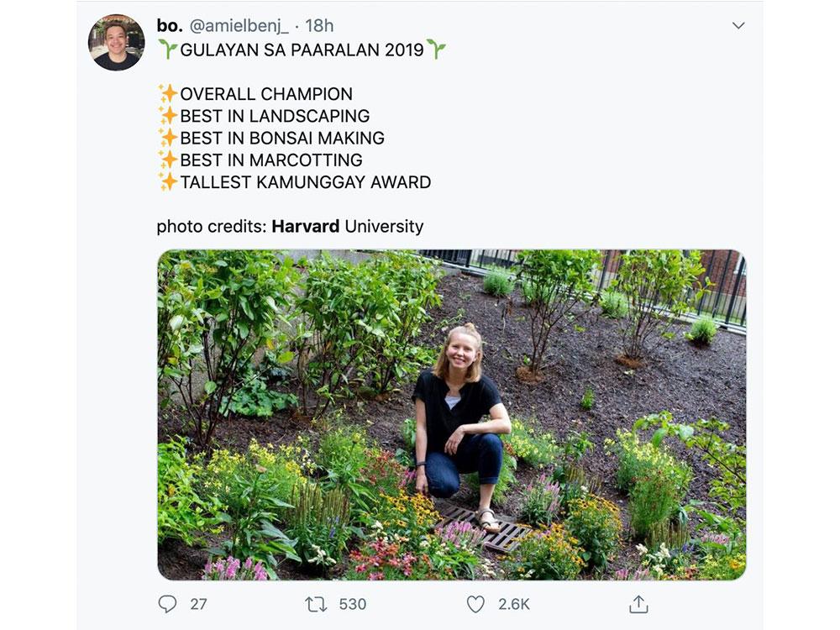Click the bold Harvard word
This screenshot has height=630, width=840.
click(306, 227)
